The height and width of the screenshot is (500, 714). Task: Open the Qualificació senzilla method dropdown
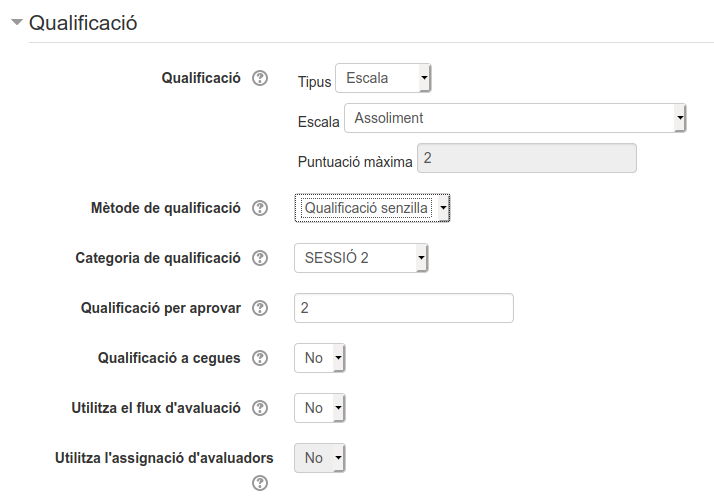(373, 208)
